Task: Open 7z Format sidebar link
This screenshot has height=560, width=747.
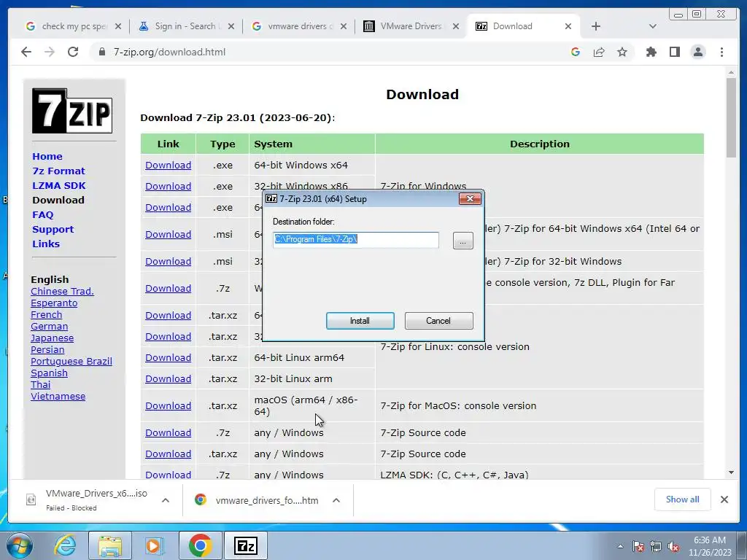Action: tap(58, 171)
